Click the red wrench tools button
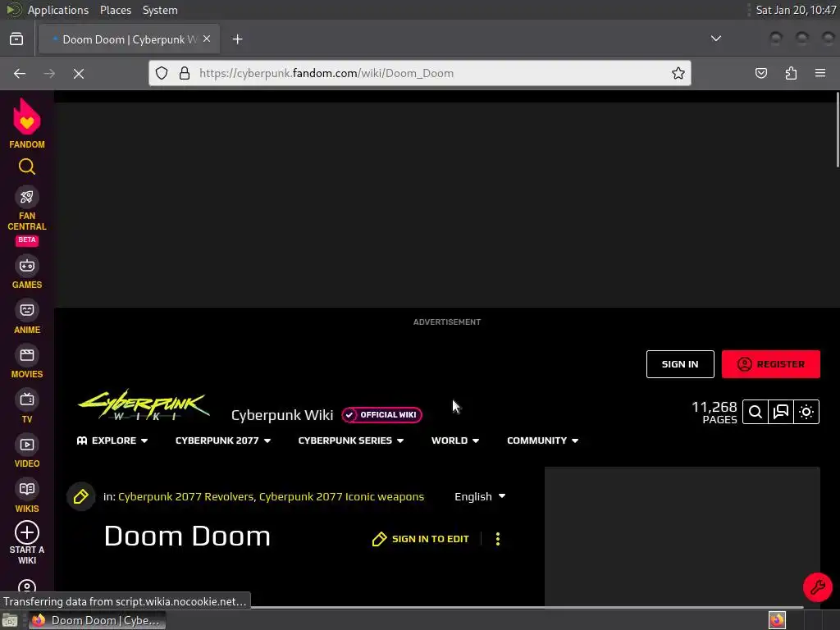The image size is (840, 630). (818, 587)
